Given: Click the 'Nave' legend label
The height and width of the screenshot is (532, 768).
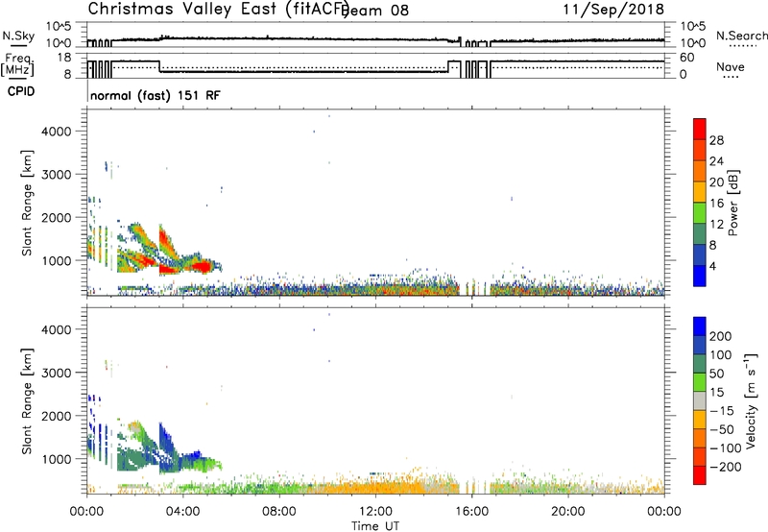Looking at the screenshot, I should pos(731,67).
